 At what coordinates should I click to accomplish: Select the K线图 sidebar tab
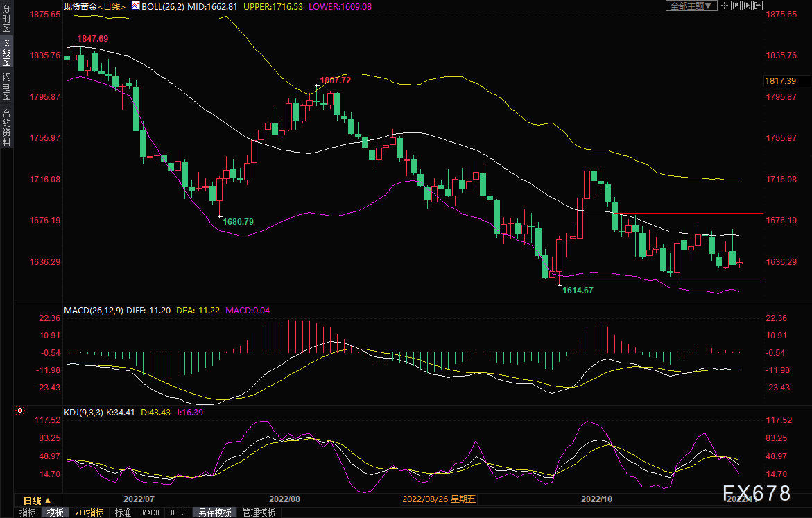(x=6, y=53)
